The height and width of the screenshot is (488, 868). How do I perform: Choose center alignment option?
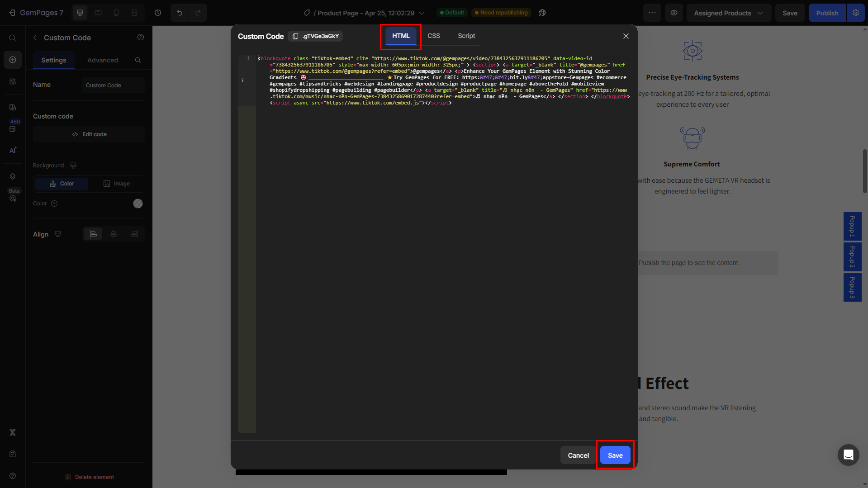(114, 234)
